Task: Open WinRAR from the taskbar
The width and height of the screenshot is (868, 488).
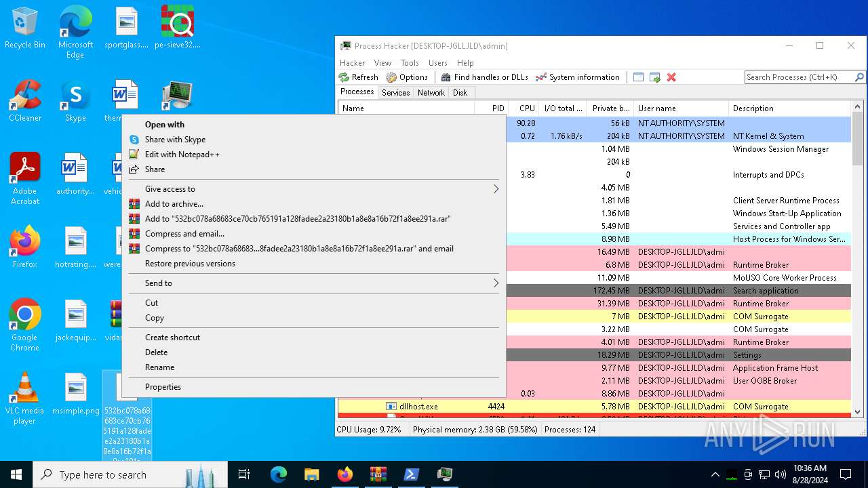Action: tap(378, 474)
